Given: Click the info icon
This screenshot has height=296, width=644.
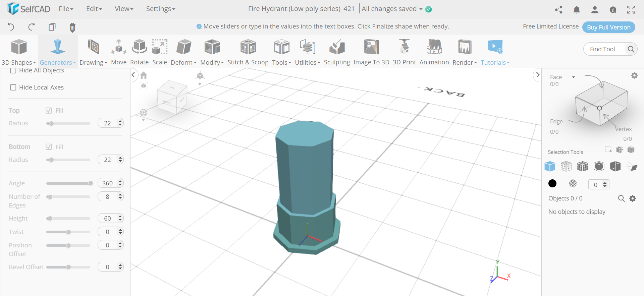Looking at the screenshot, I should (613, 10).
